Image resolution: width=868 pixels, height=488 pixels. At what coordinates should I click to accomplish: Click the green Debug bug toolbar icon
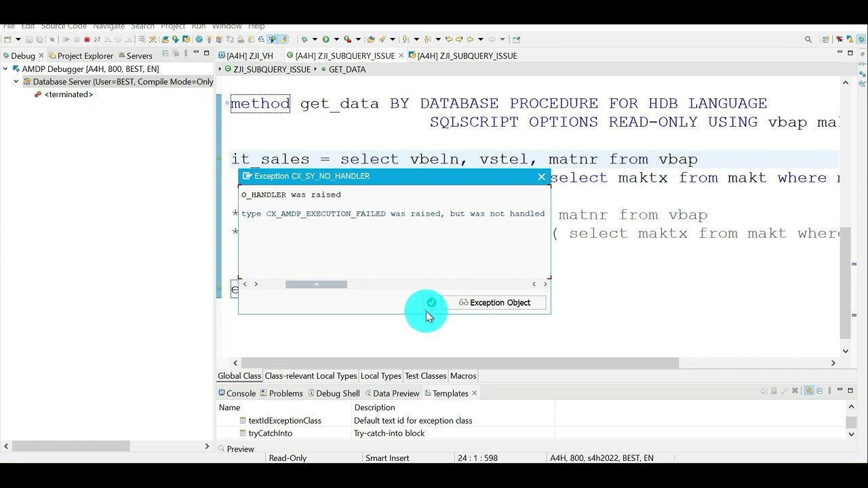[x=304, y=39]
